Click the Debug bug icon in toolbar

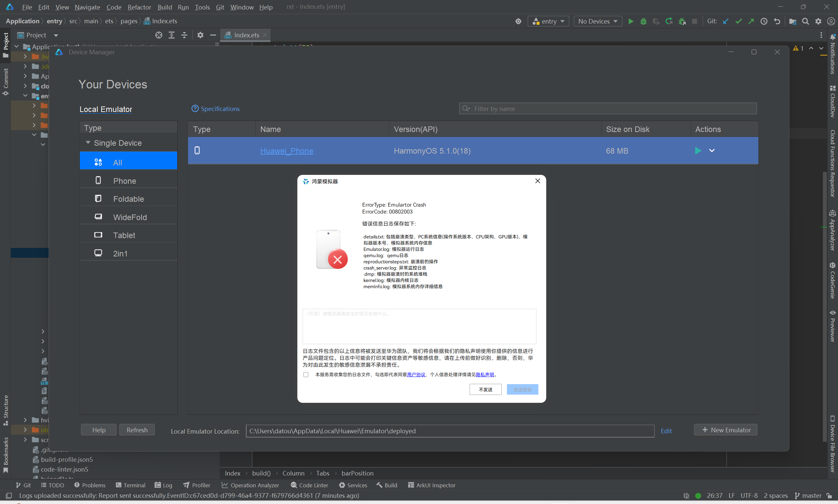point(643,21)
